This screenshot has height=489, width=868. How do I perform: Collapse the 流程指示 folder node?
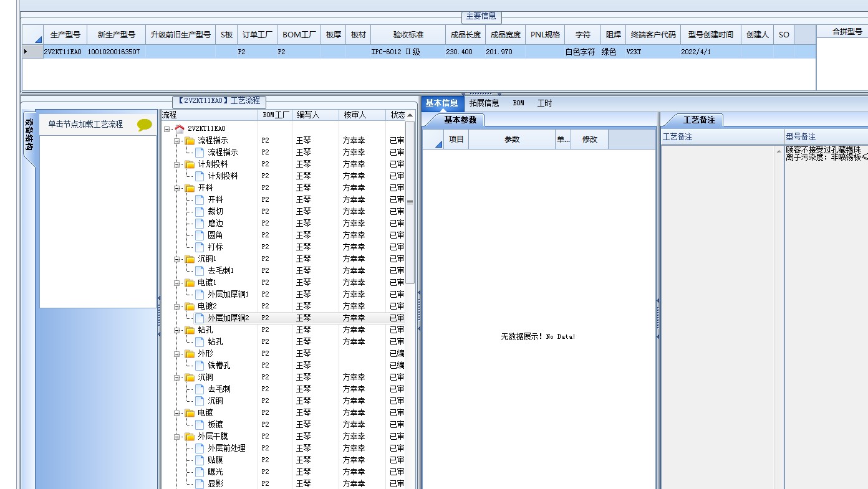[x=177, y=141]
